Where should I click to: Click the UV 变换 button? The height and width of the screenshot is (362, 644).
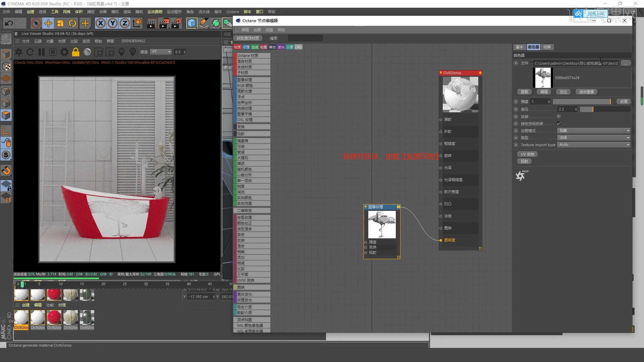(527, 154)
